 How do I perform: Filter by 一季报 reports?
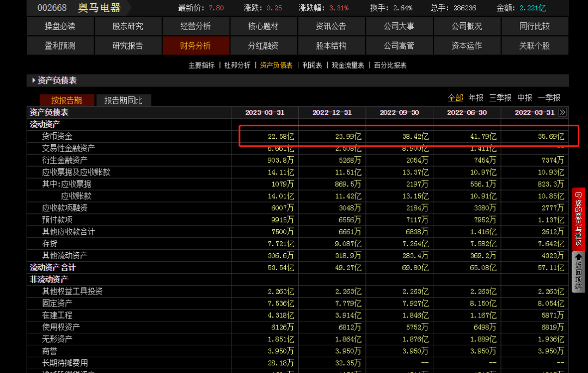coord(549,98)
